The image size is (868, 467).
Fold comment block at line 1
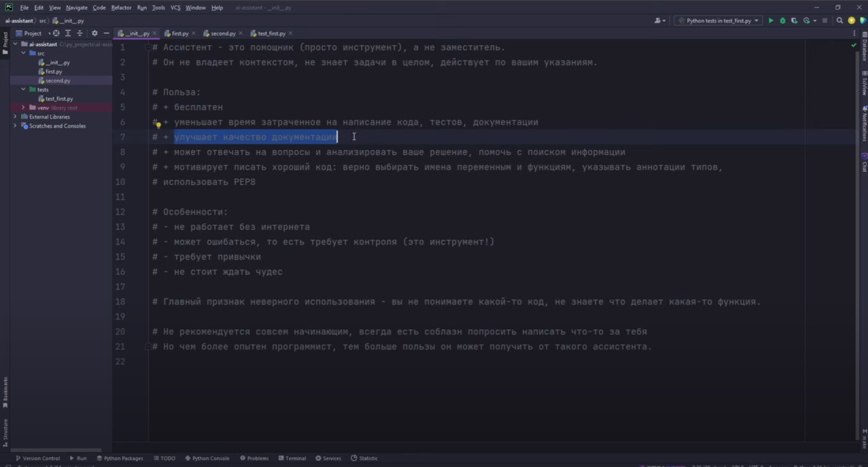pos(148,48)
